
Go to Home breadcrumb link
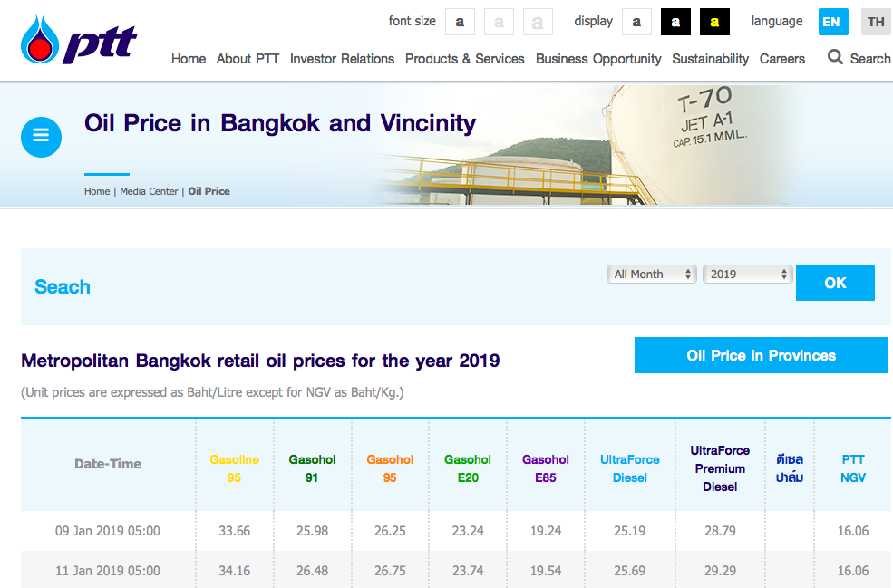point(97,191)
